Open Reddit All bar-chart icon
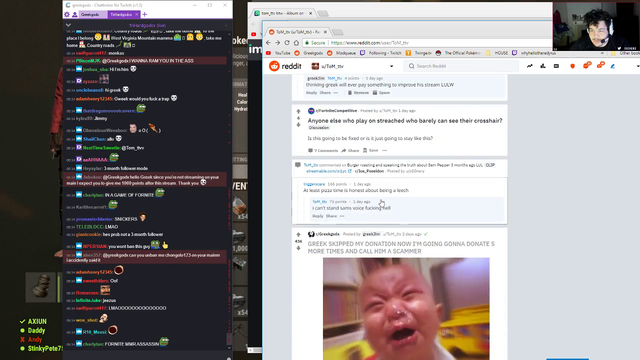 pyautogui.click(x=543, y=66)
